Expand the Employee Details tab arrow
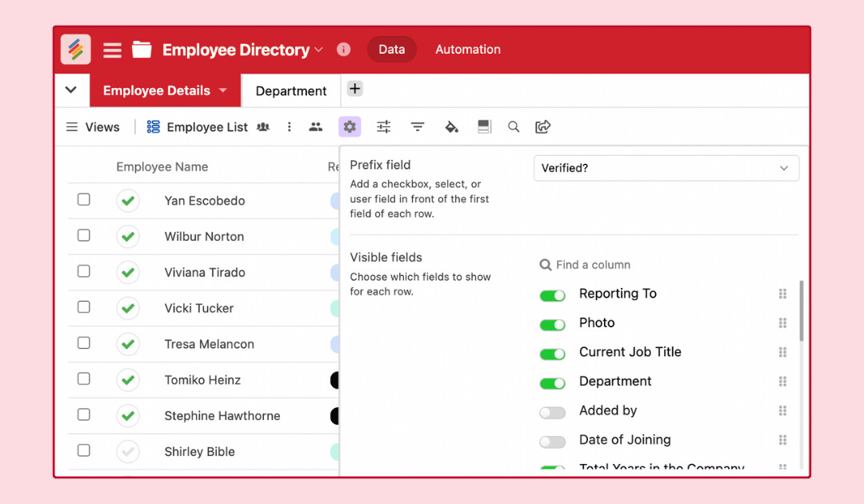The height and width of the screenshot is (504, 864). coord(223,90)
